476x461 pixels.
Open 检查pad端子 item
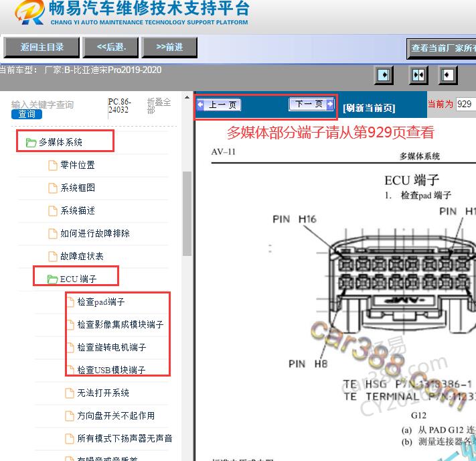(101, 302)
